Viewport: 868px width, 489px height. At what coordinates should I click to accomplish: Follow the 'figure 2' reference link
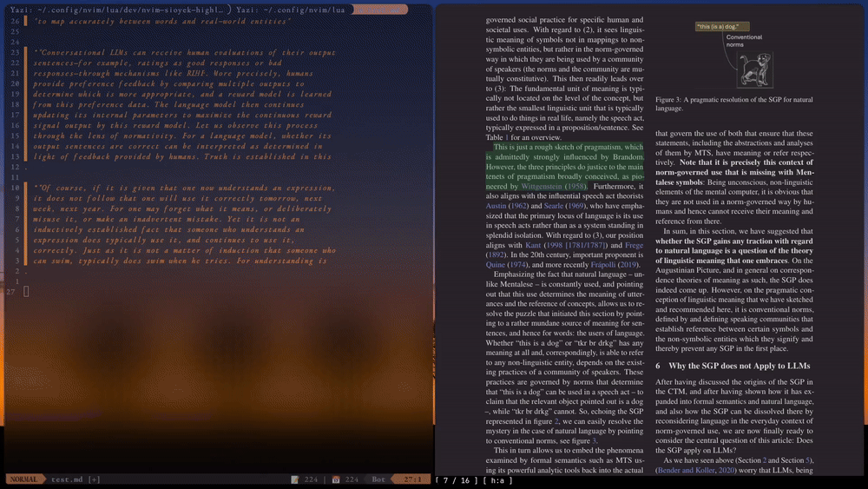pyautogui.click(x=557, y=421)
